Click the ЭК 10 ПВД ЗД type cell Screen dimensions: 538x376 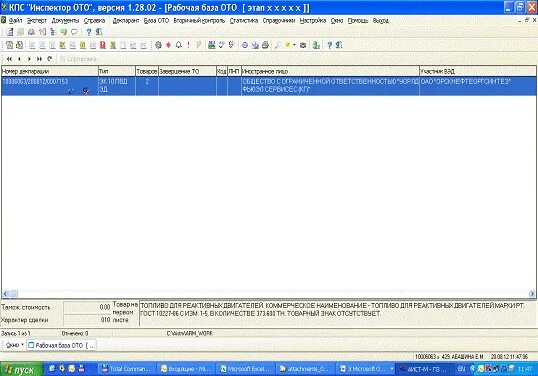(117, 86)
